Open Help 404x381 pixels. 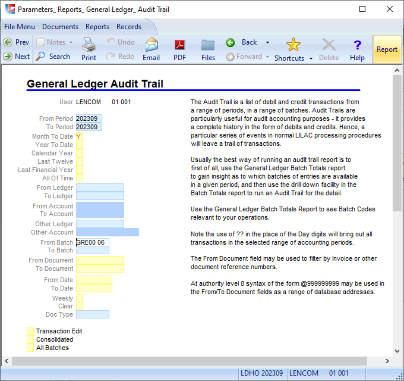point(357,50)
